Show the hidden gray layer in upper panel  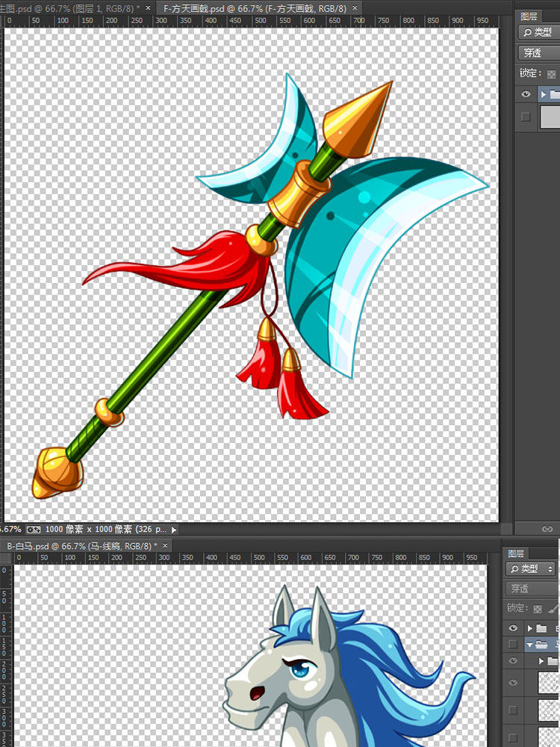coord(526,117)
